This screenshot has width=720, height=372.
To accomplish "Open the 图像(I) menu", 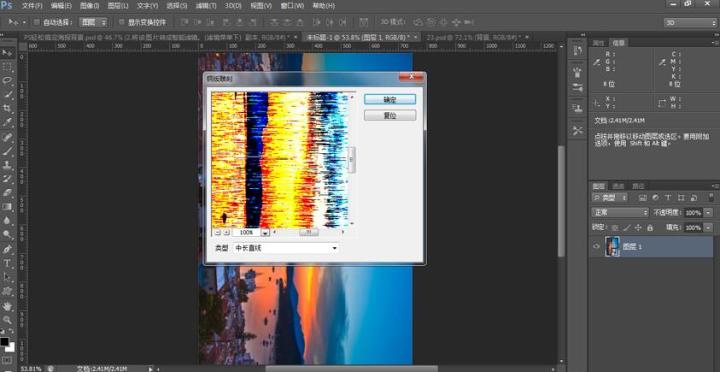I will tap(89, 6).
